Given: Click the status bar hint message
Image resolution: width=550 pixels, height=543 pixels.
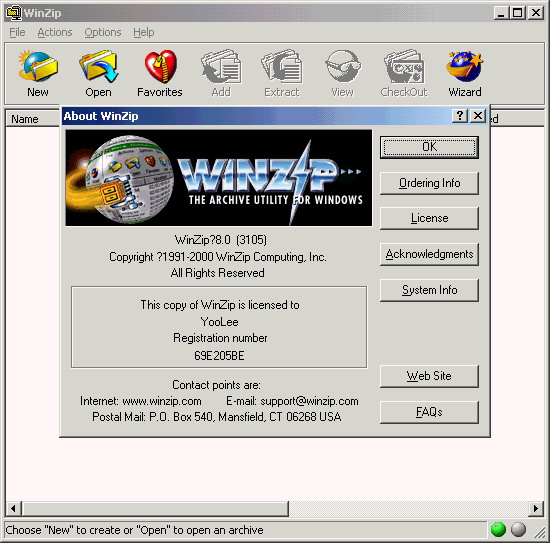Looking at the screenshot, I should (134, 530).
